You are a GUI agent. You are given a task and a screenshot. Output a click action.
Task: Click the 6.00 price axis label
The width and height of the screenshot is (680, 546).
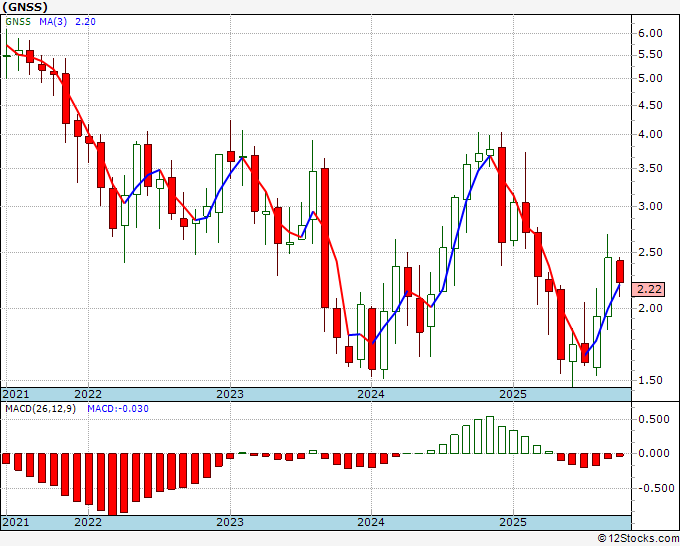pyautogui.click(x=650, y=33)
